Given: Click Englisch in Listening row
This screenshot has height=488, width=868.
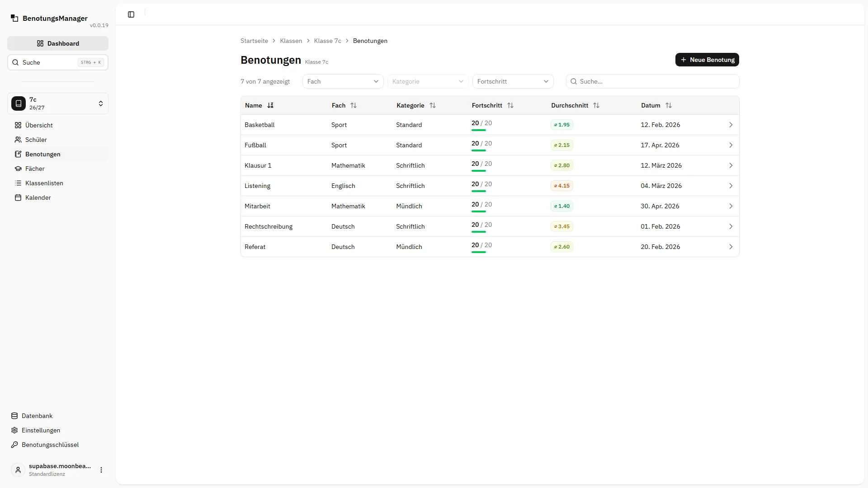Looking at the screenshot, I should coord(343,186).
